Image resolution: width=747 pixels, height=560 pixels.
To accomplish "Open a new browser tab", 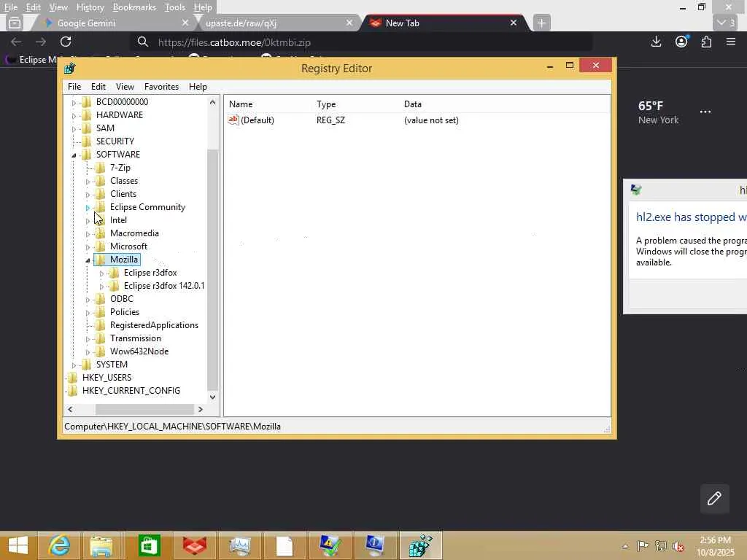I will tap(541, 23).
